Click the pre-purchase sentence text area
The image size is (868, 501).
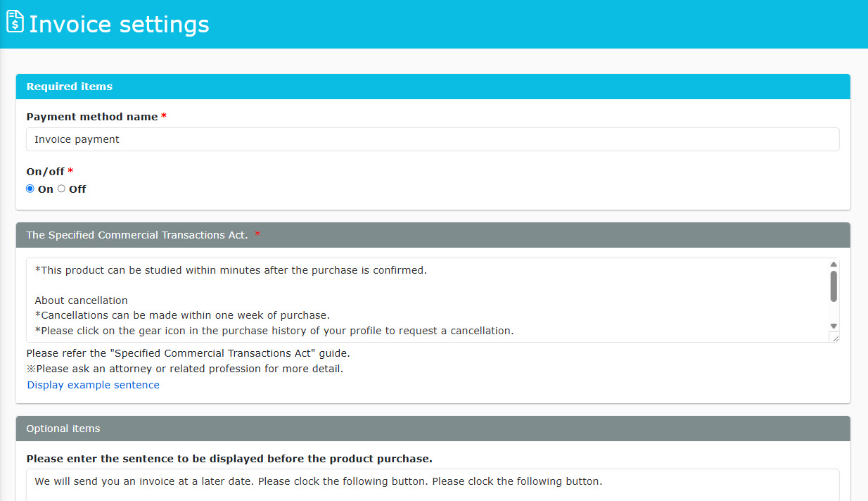tap(433, 486)
